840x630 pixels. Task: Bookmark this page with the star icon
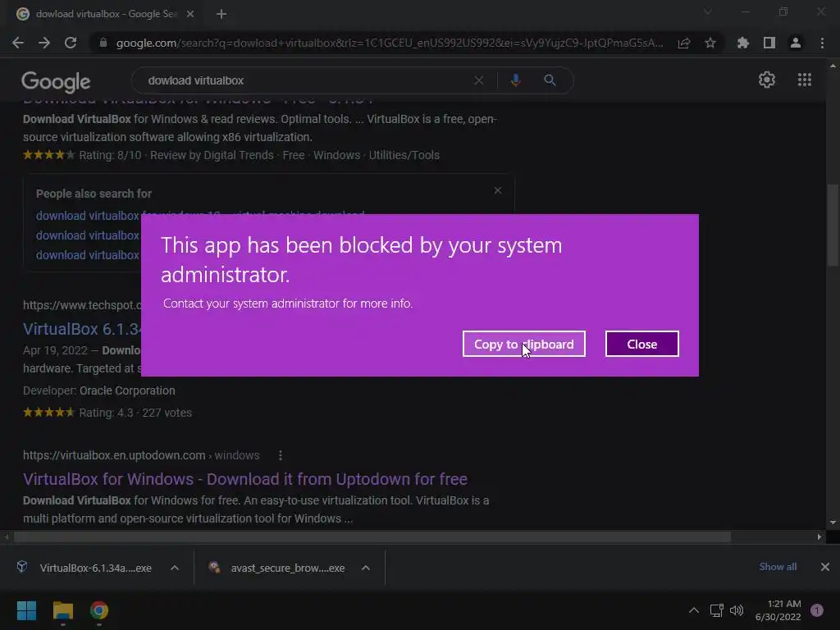[x=710, y=43]
